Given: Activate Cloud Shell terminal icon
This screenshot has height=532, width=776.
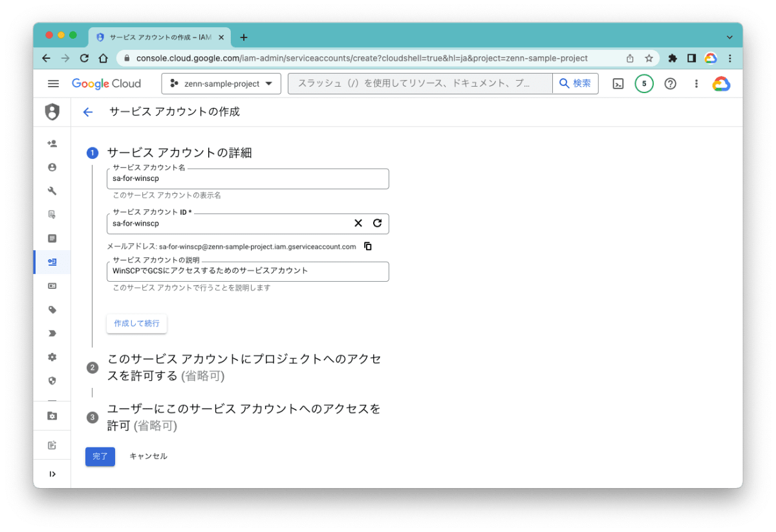Looking at the screenshot, I should (x=618, y=83).
